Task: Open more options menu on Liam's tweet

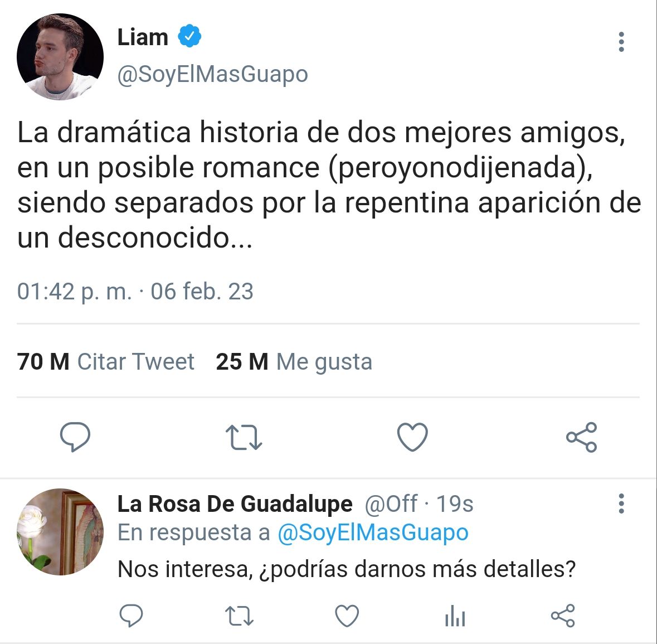Action: pyautogui.click(x=621, y=42)
